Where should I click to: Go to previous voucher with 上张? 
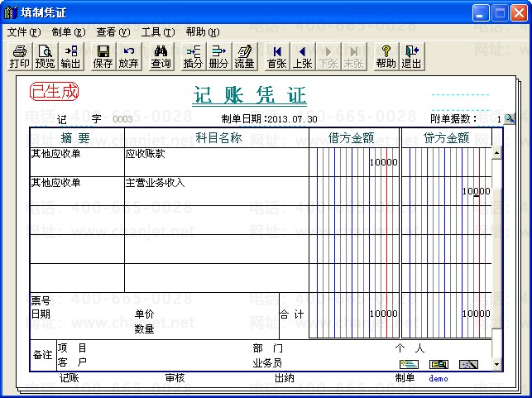click(303, 56)
